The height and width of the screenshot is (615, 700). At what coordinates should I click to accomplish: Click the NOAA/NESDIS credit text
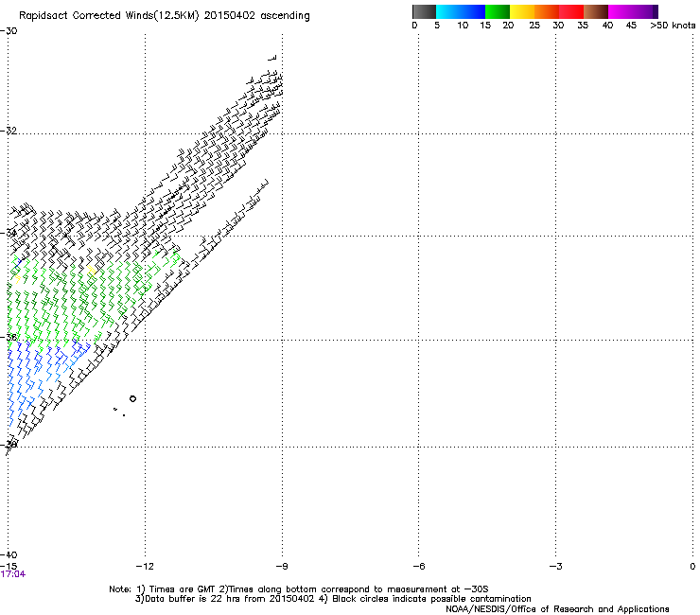pyautogui.click(x=557, y=609)
